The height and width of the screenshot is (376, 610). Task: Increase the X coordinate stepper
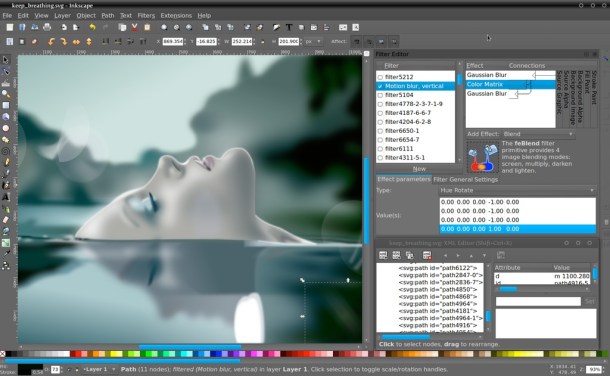click(x=185, y=40)
